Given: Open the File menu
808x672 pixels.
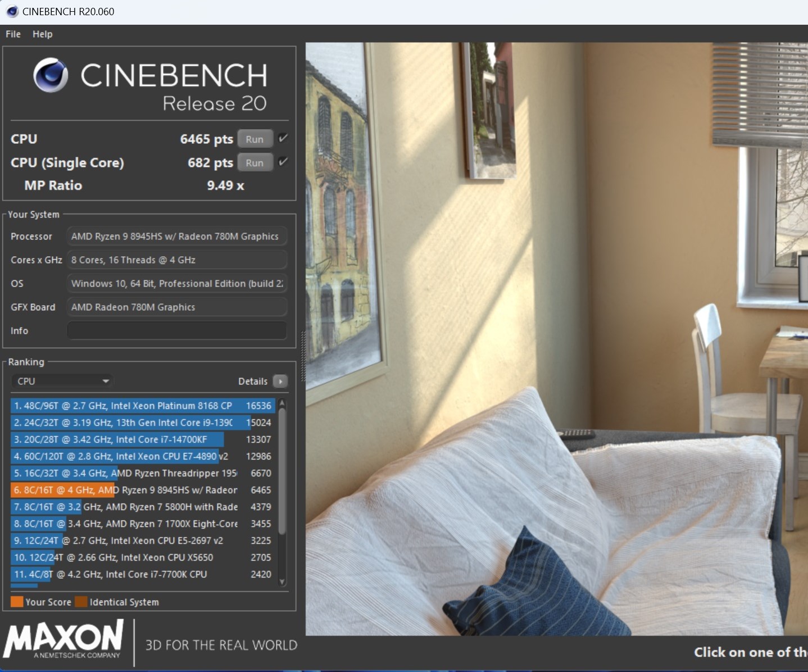Looking at the screenshot, I should coord(13,34).
